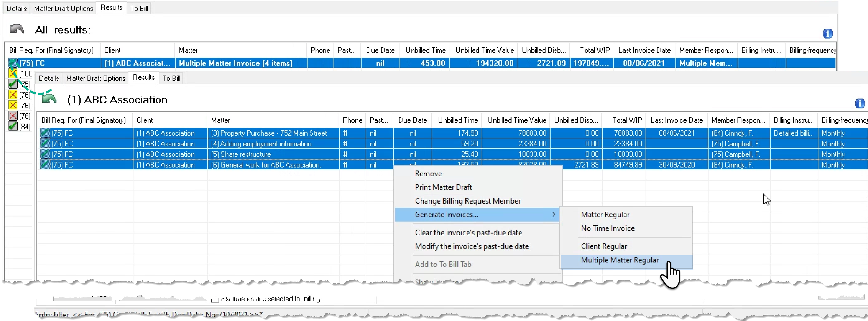Image resolution: width=868 pixels, height=321 pixels.
Task: Click the status icon of the Adding employment information row
Action: [x=45, y=144]
